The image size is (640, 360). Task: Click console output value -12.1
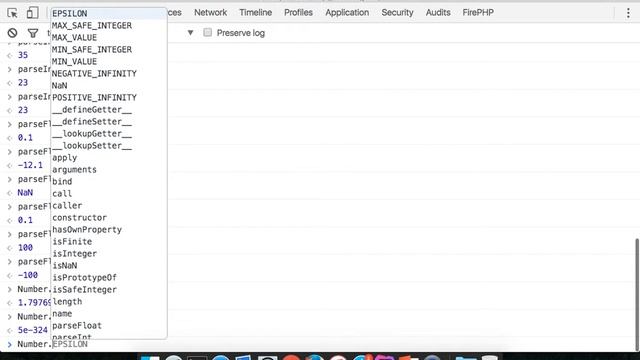coord(30,165)
